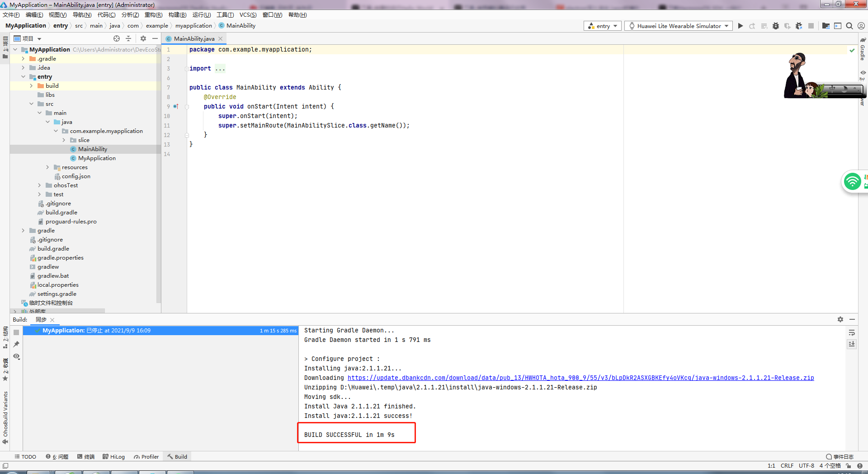Click the locate-in-project target icon
Screen dimensions: 868x474
click(x=117, y=38)
